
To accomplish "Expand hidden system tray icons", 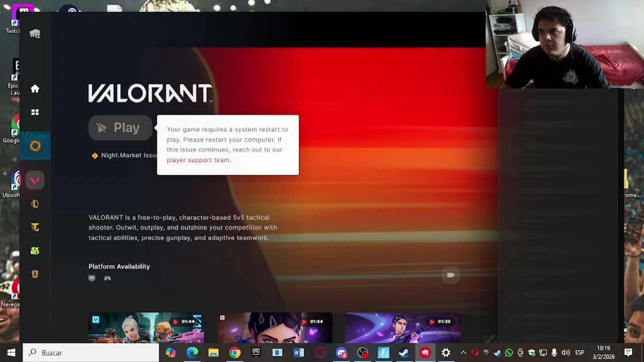I will (463, 352).
